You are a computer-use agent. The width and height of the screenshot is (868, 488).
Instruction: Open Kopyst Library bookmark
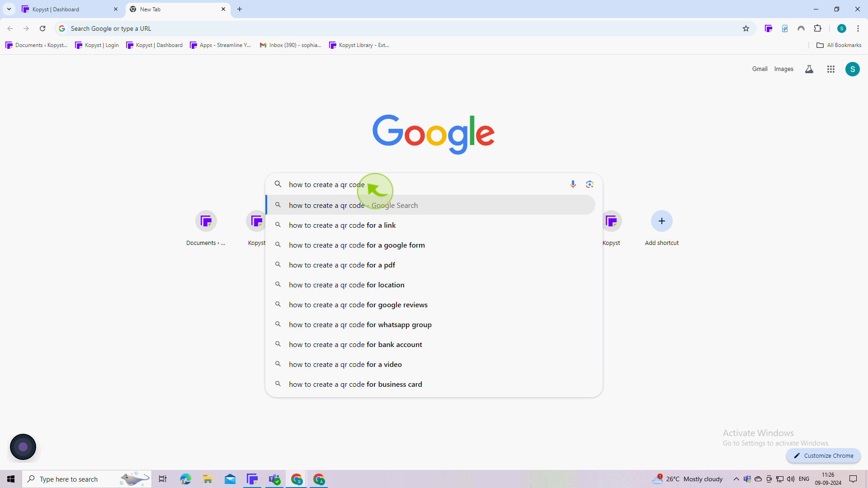(x=359, y=45)
